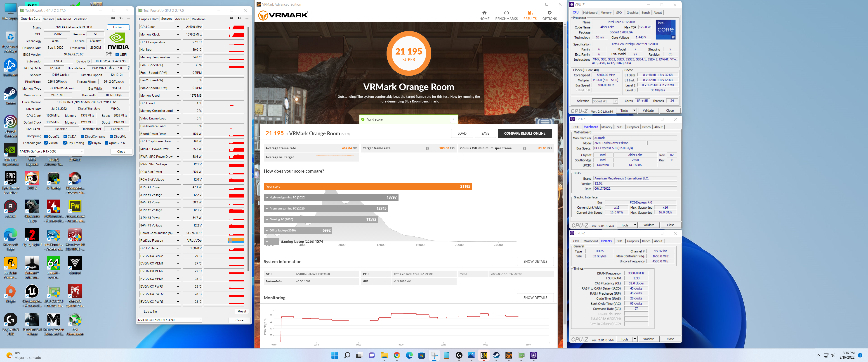Open the Hot Spot sensor dropdown
Image resolution: width=868 pixels, height=362 pixels.
[x=178, y=50]
